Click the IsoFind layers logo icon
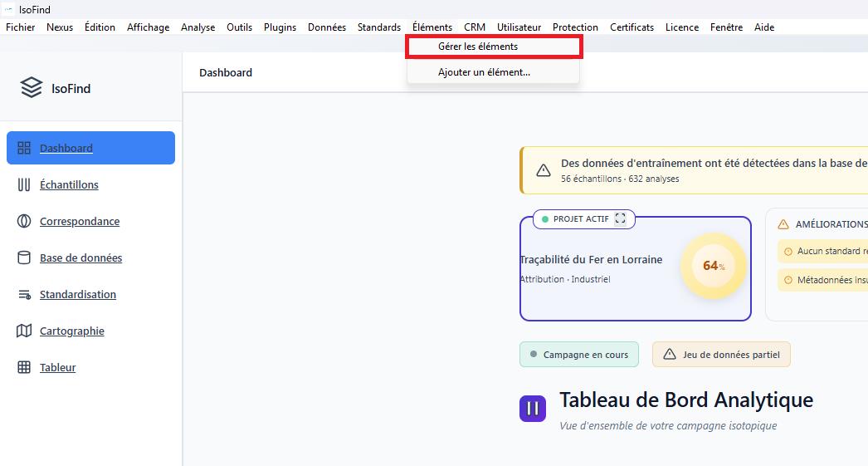 pos(32,88)
